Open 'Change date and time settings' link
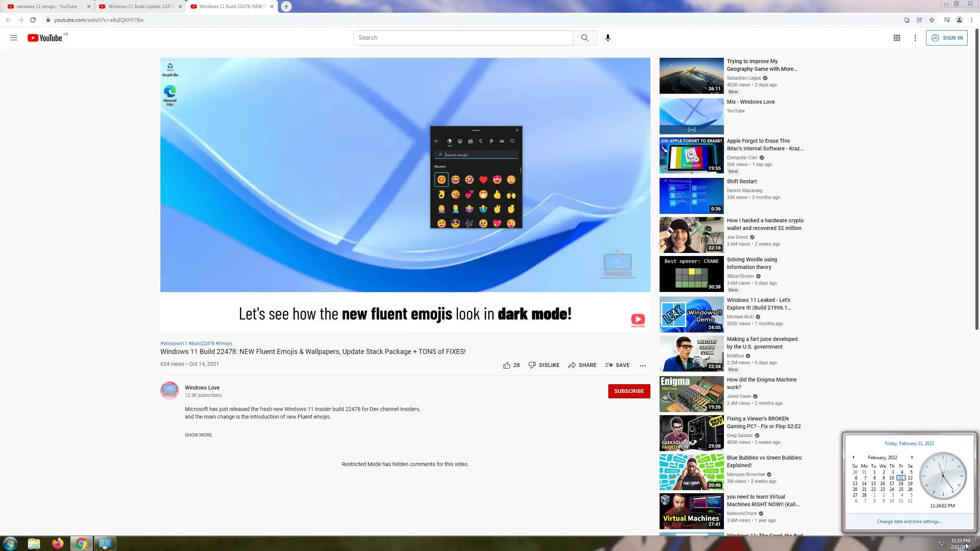Screen dimensions: 980x551 coord(909,521)
